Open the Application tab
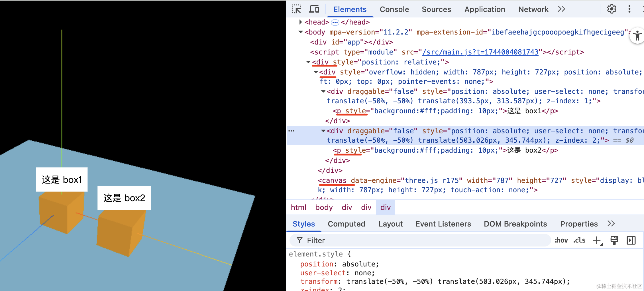 tap(485, 9)
